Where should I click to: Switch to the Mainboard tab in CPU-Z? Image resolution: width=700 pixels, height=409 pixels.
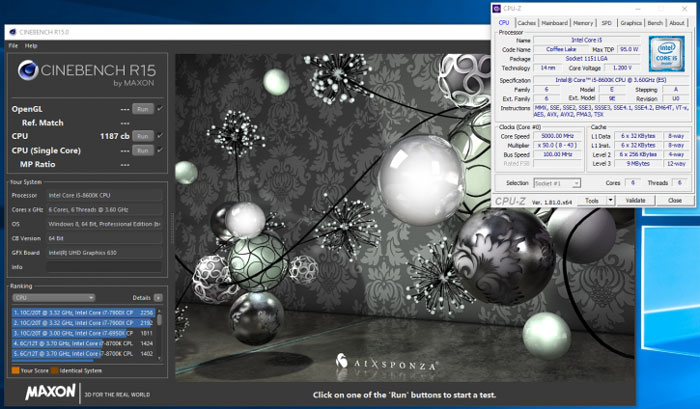pos(555,22)
